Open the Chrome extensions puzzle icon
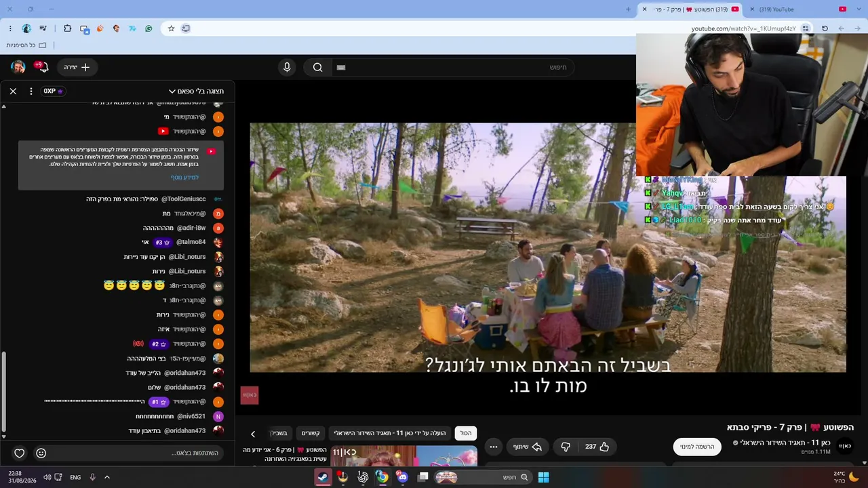Screen dimensions: 868x488 [x=68, y=28]
